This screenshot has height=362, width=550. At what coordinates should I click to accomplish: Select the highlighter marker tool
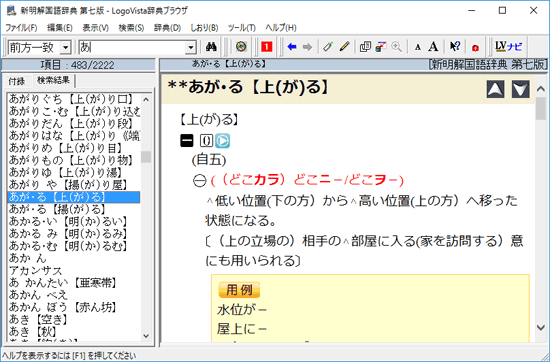(328, 47)
